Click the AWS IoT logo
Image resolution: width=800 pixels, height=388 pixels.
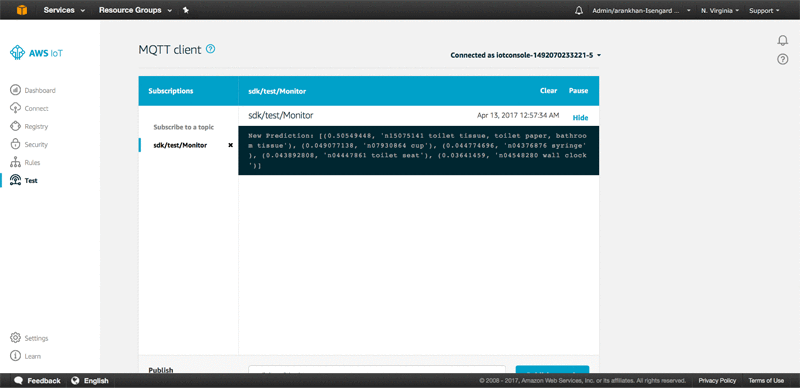tap(37, 53)
